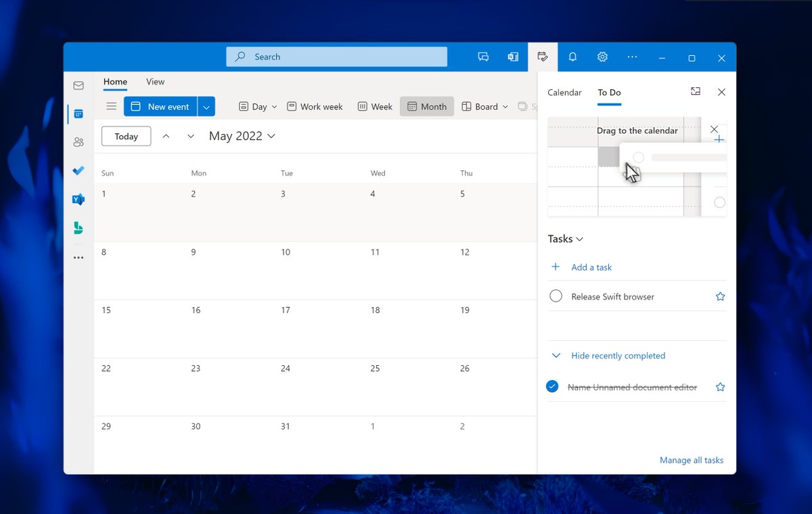Image resolution: width=812 pixels, height=514 pixels.
Task: Star the Name Unnamed document editor task
Action: [720, 387]
